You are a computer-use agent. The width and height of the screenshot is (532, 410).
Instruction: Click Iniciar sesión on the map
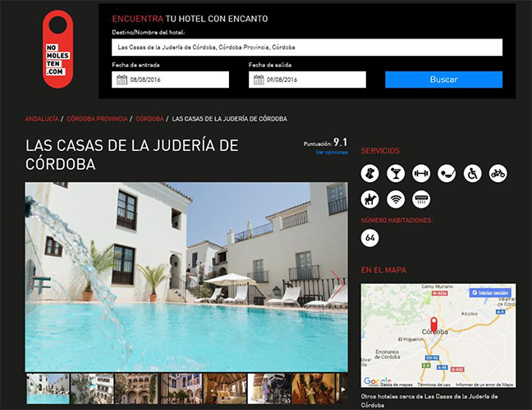point(490,293)
